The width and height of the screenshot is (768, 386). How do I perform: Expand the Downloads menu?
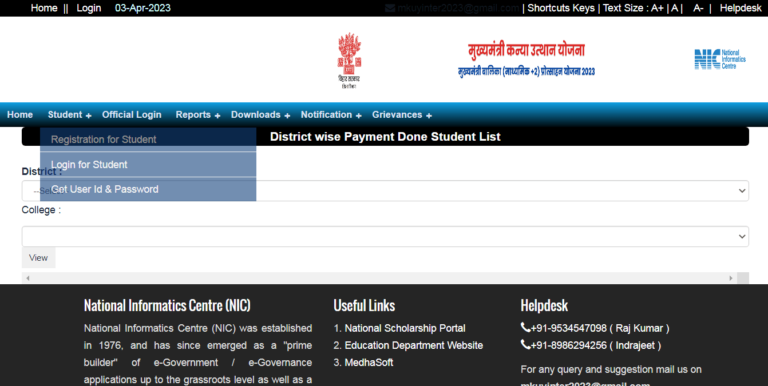[261, 115]
